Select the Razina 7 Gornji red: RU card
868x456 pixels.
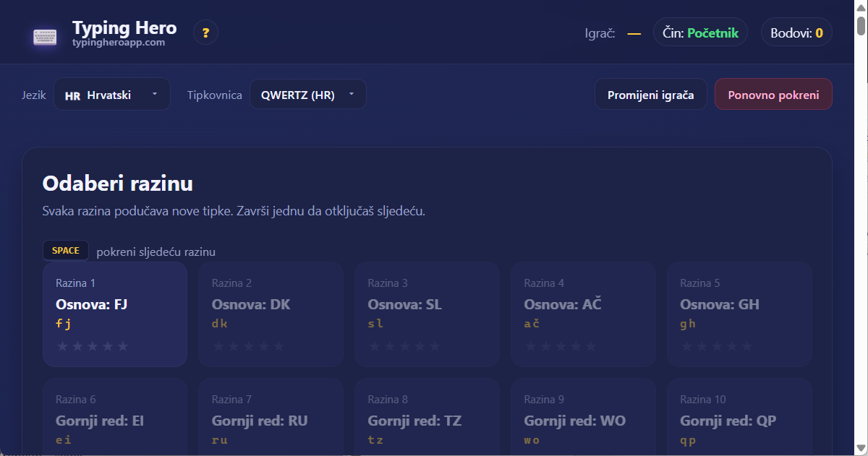[271, 417]
